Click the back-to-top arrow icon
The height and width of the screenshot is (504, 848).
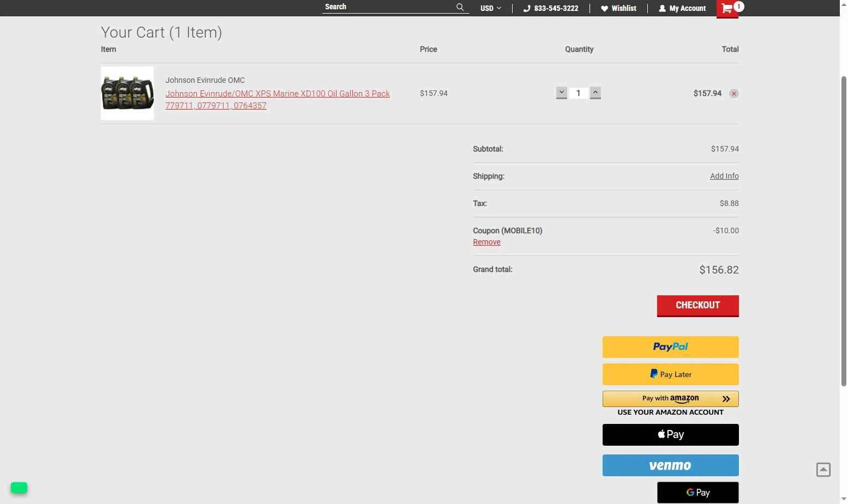click(823, 470)
